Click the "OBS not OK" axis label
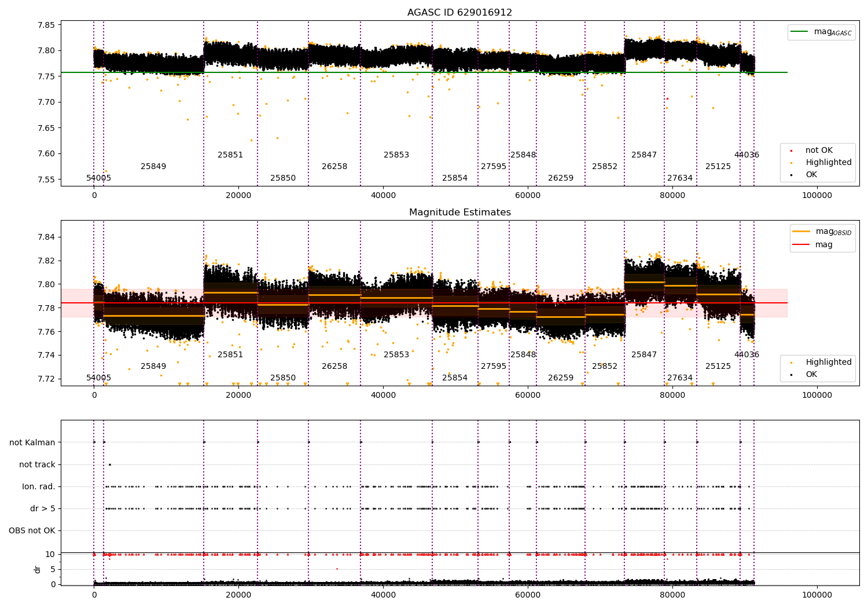 [32, 531]
